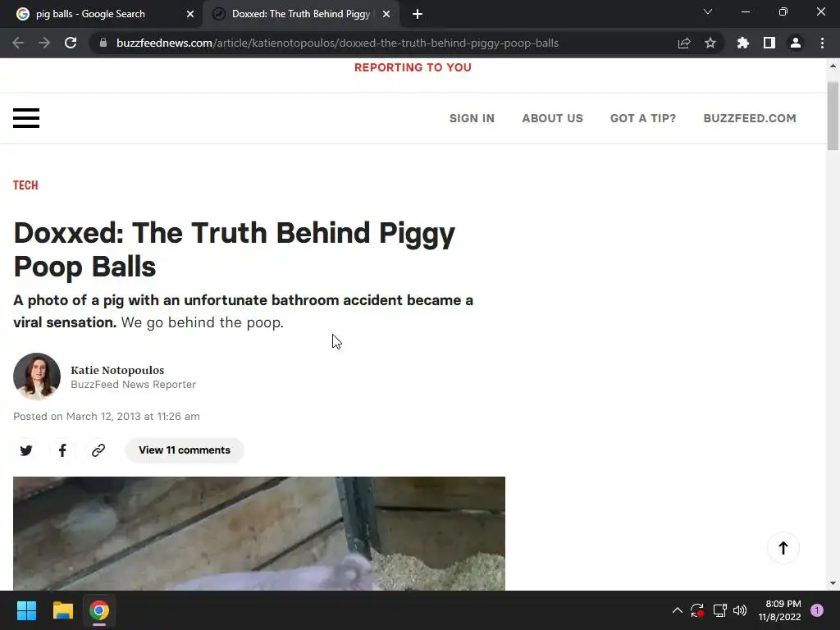Close the Doxxed article tab
The width and height of the screenshot is (840, 630).
click(x=386, y=14)
